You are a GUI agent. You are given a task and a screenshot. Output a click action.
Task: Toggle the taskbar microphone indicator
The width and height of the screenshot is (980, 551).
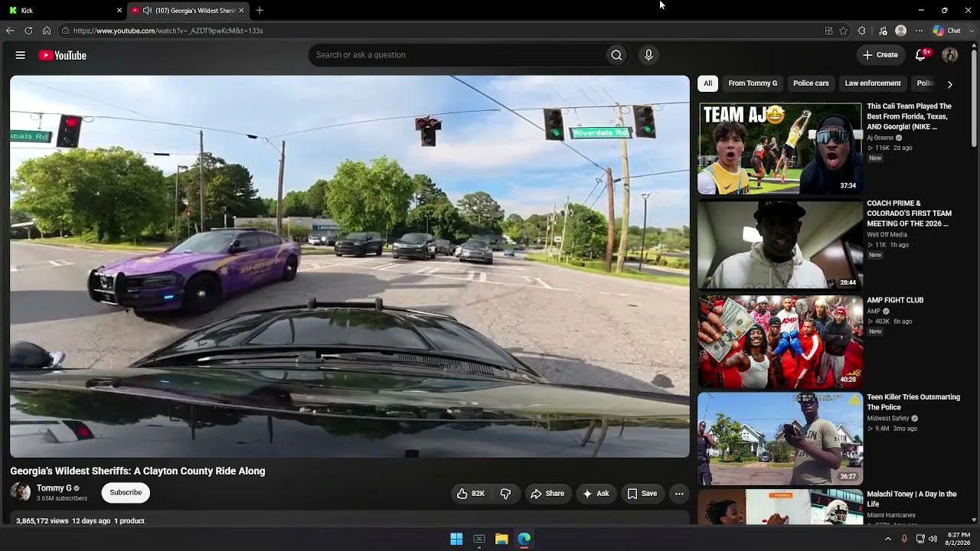(x=904, y=539)
